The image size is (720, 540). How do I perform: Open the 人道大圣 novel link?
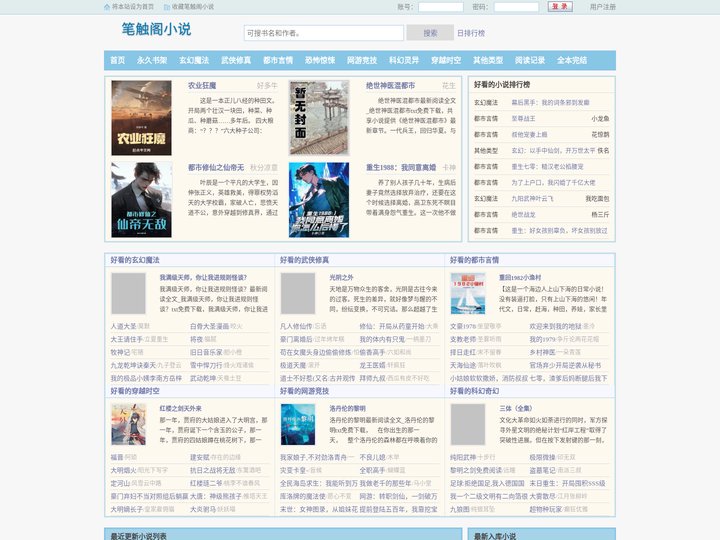[x=124, y=326]
